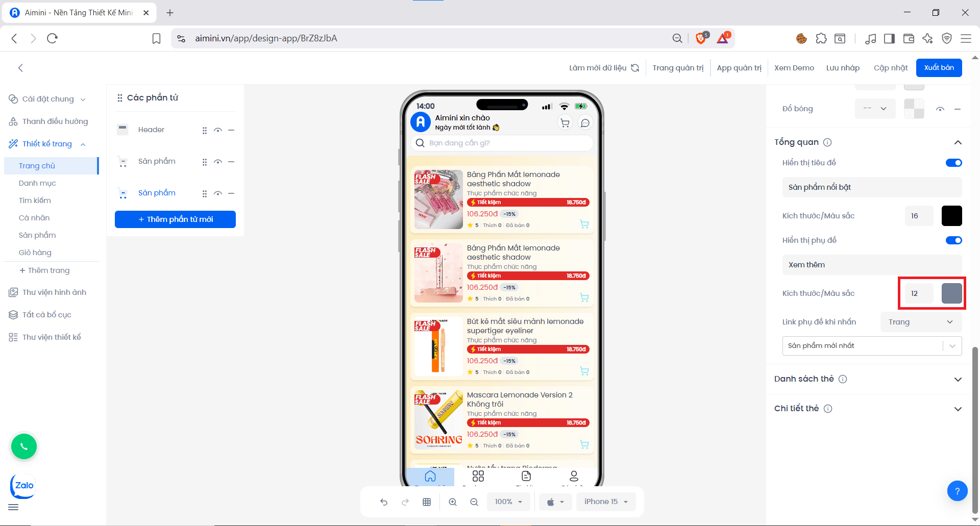This screenshot has height=526, width=980.
Task: Click the Xuất bản publish button
Action: point(939,68)
